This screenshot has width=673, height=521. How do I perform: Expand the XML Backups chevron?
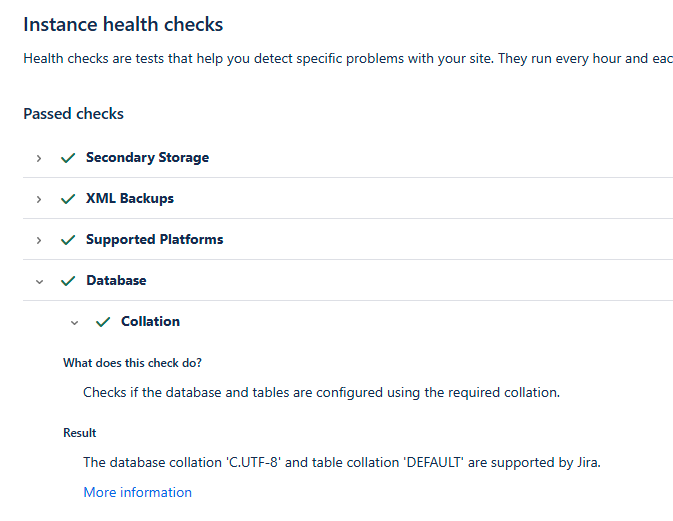pyautogui.click(x=39, y=199)
